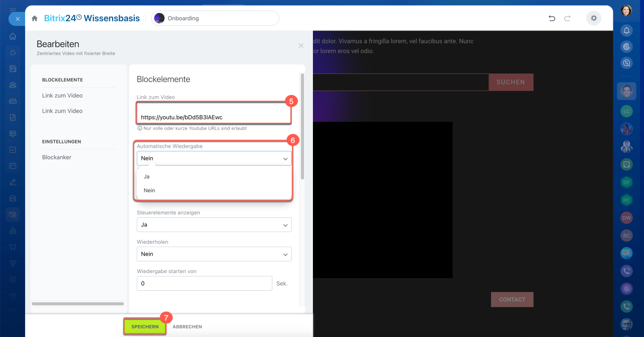The width and height of the screenshot is (644, 337).
Task: Open settings via the gear icon
Action: [x=594, y=19]
